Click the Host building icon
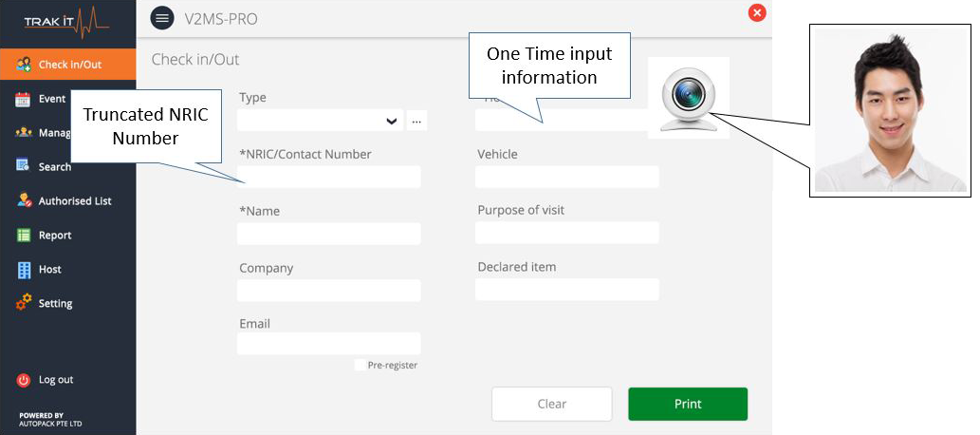The image size is (980, 435). click(x=24, y=270)
